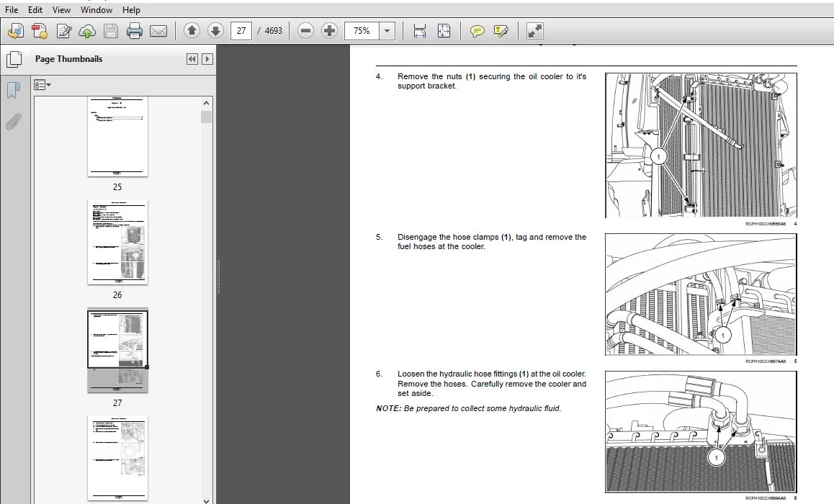Click the total page count 4693
Viewport: 834px width, 504px height.
[274, 31]
